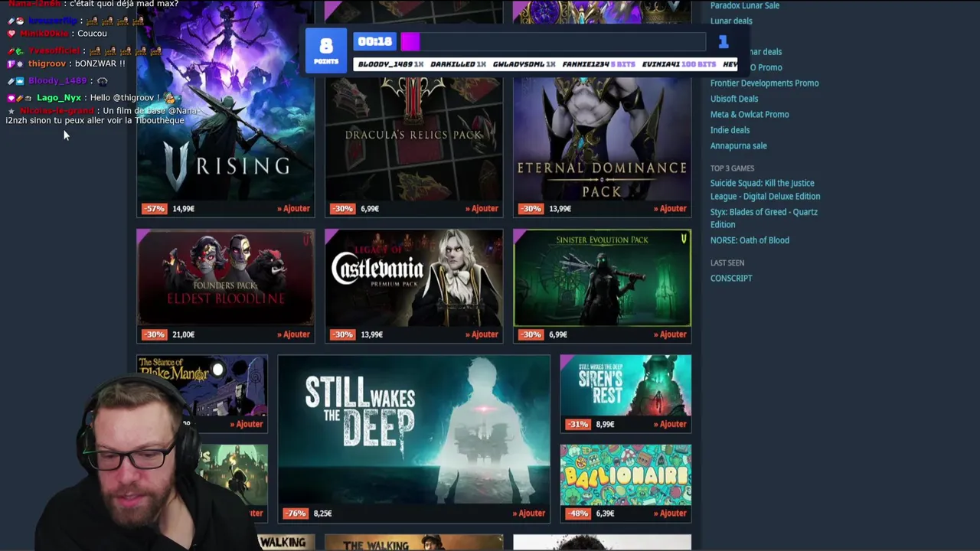The image size is (980, 551).
Task: Click the -48% badge on Ballionaire
Action: tap(578, 514)
